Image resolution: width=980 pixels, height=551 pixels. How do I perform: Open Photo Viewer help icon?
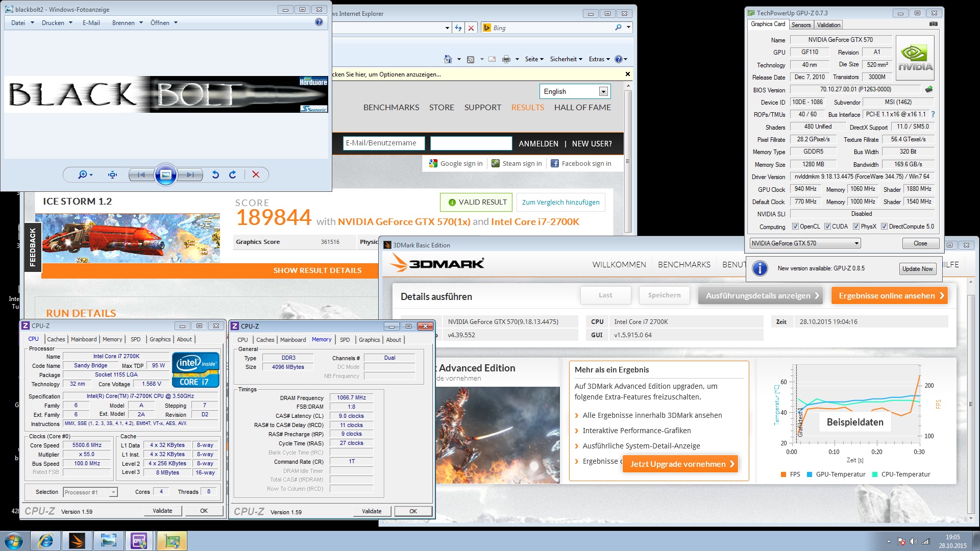pos(319,22)
